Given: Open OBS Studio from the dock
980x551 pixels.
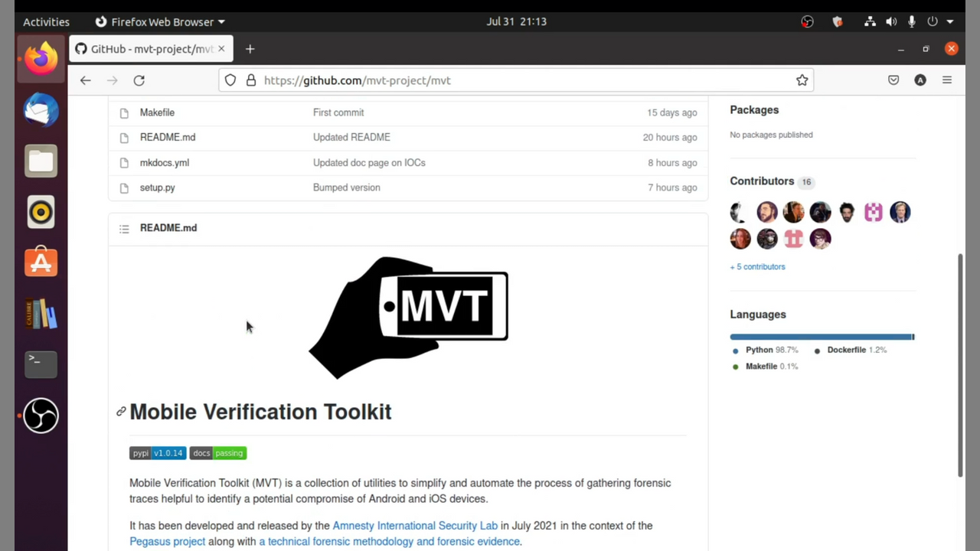Looking at the screenshot, I should pyautogui.click(x=41, y=416).
